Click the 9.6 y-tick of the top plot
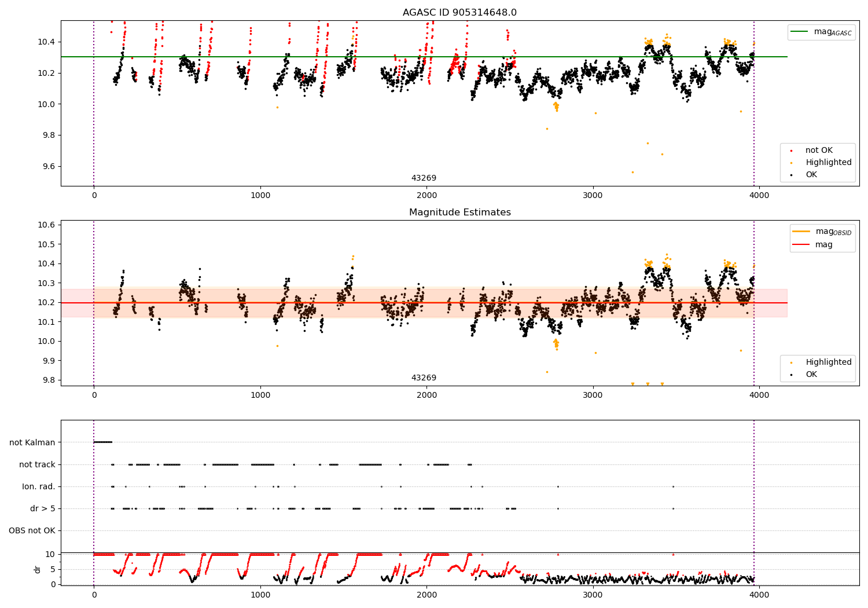868x608 pixels. tap(49, 166)
